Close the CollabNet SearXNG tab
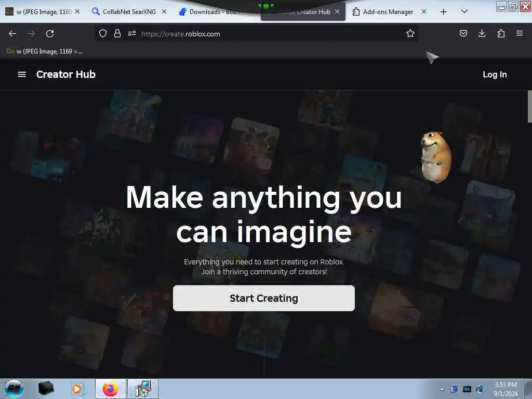 pyautogui.click(x=164, y=11)
